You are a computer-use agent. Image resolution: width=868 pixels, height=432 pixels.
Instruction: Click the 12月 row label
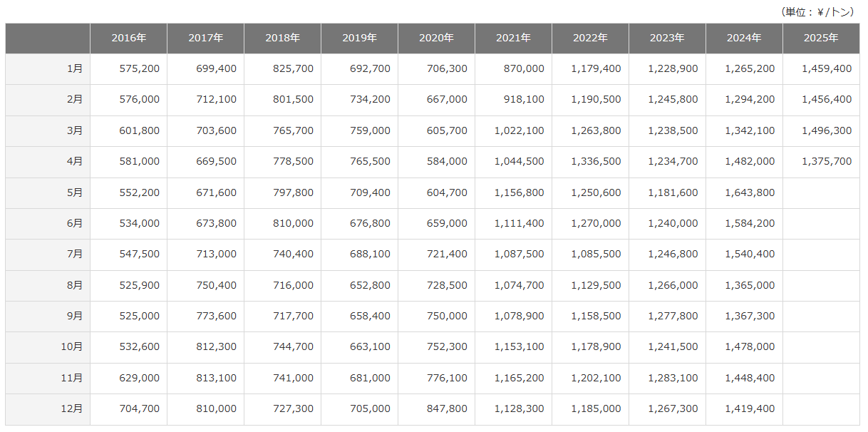(72, 409)
